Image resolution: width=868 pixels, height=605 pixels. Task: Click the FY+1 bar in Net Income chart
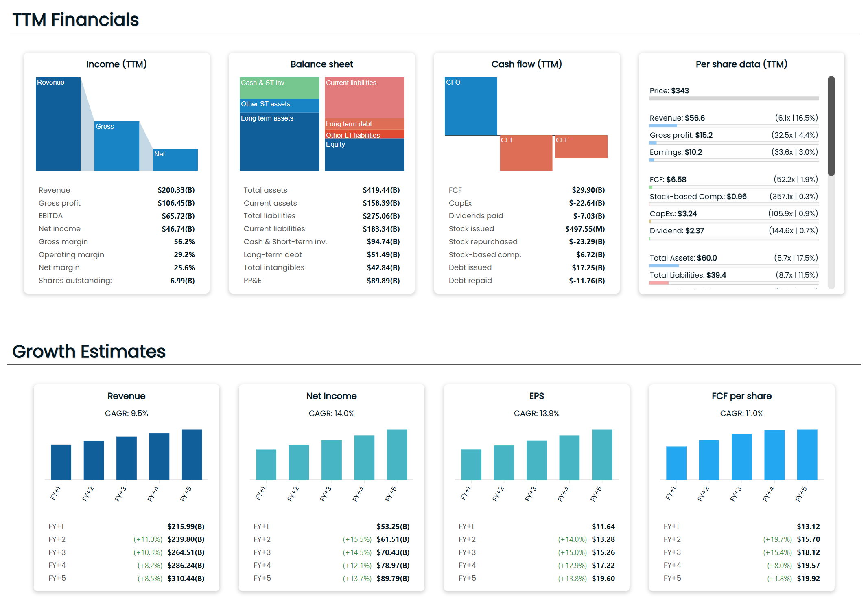pos(266,465)
